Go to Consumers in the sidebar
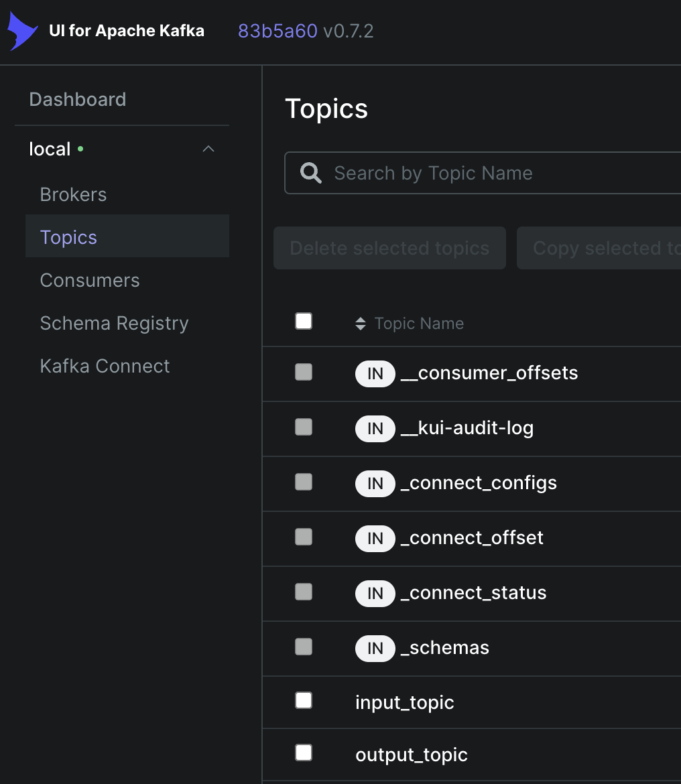This screenshot has width=681, height=784. coord(90,281)
